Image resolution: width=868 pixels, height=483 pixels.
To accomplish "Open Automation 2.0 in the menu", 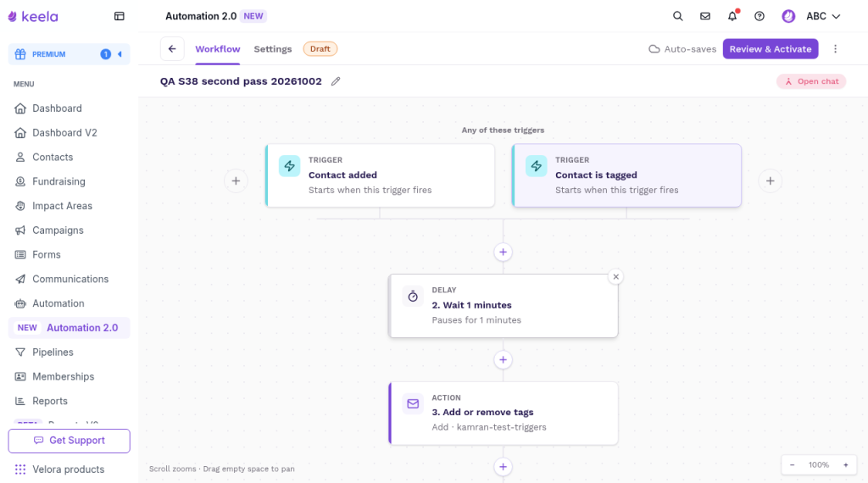I will coord(69,328).
